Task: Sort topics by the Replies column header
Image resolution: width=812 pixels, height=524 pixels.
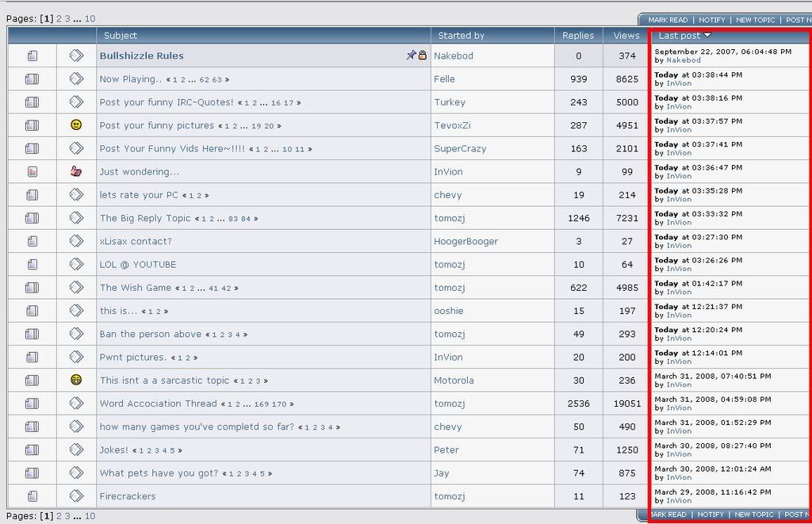Action: pos(578,36)
